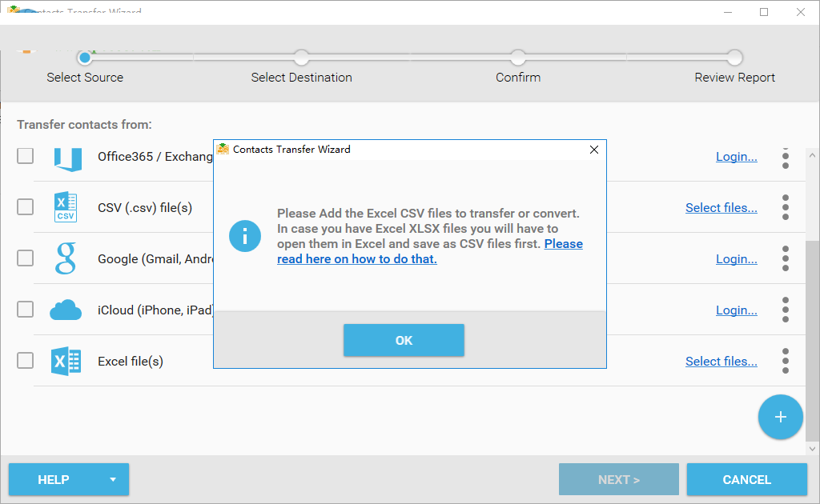Click the blue info icon in dialog

click(245, 236)
